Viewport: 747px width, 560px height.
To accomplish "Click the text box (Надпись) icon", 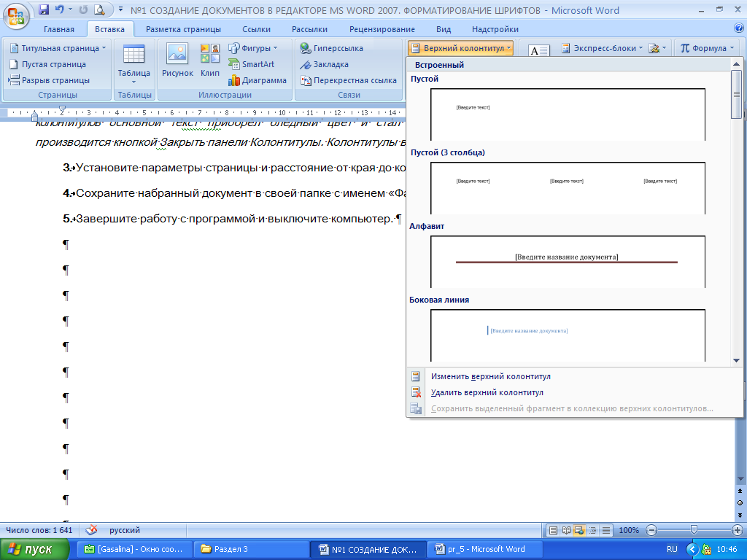I will coord(539,50).
